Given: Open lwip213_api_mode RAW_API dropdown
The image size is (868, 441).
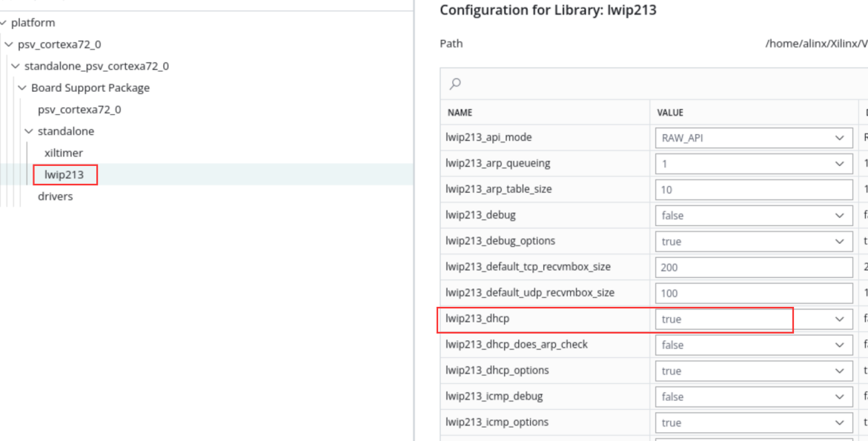Looking at the screenshot, I should tap(753, 139).
